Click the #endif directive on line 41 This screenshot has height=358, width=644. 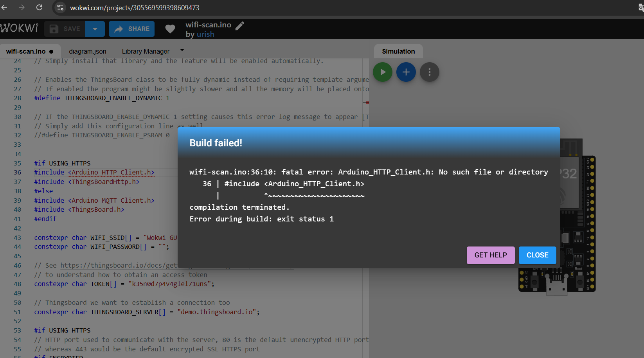(45, 219)
